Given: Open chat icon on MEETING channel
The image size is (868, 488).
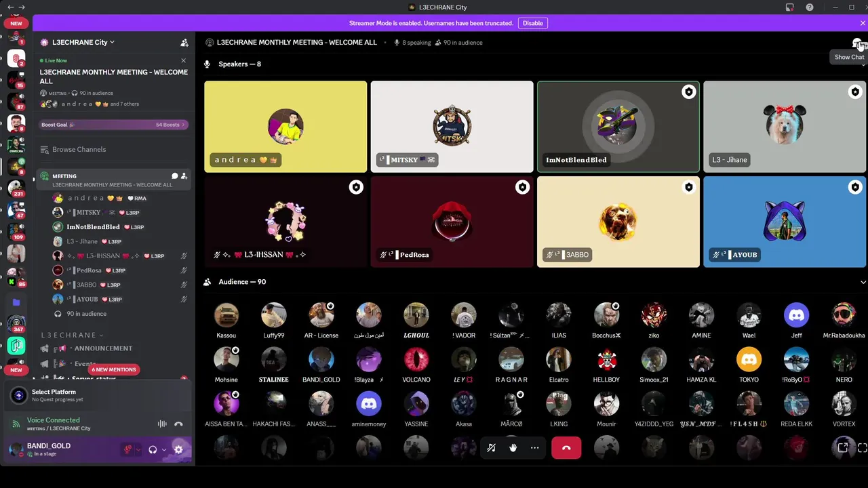Looking at the screenshot, I should click(174, 176).
